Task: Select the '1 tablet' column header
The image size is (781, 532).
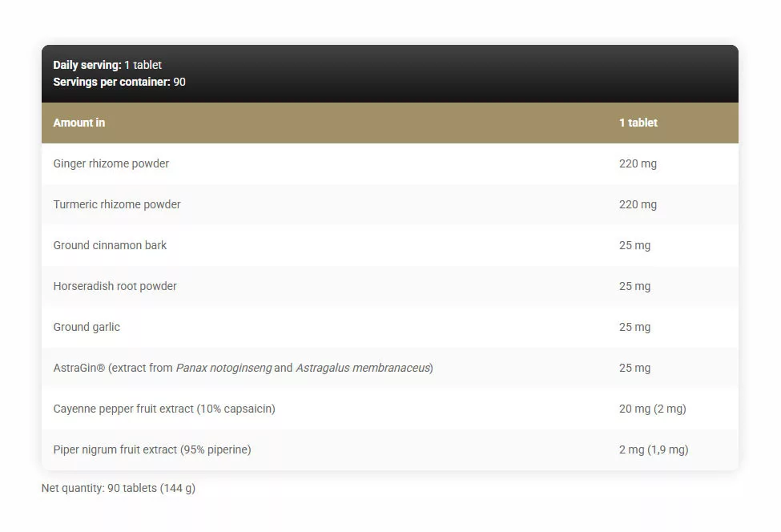Action: [x=638, y=123]
